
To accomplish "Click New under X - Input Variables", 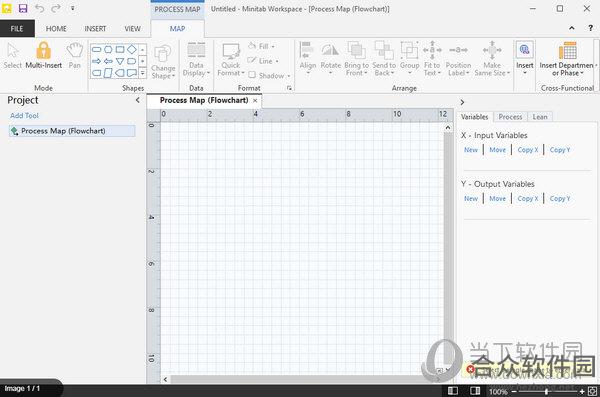I will pos(471,150).
